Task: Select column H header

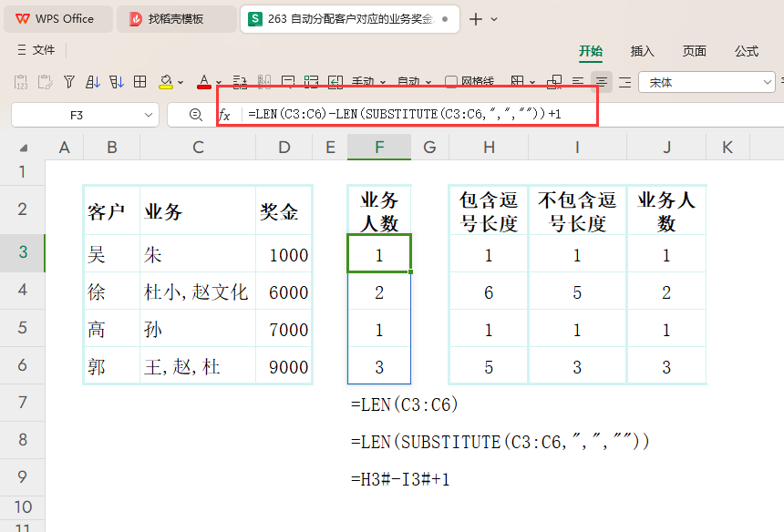Action: [x=489, y=148]
